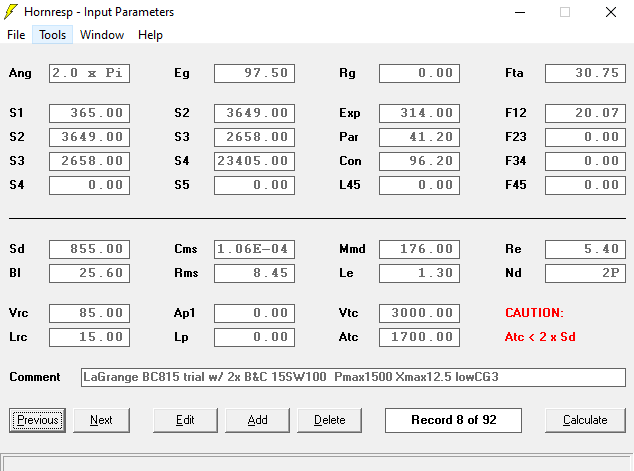Viewport: 634px width, 471px height.
Task: Click the Atc field with 1700.00
Action: (419, 337)
